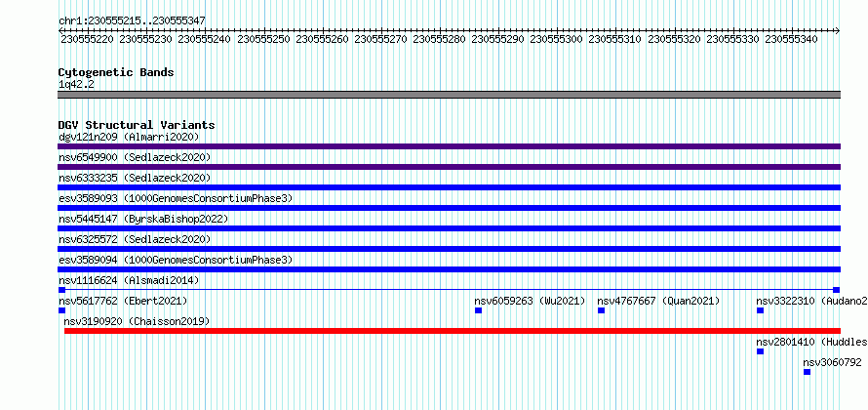Click ruler position 230555320
The width and height of the screenshot is (868, 410).
(674, 39)
